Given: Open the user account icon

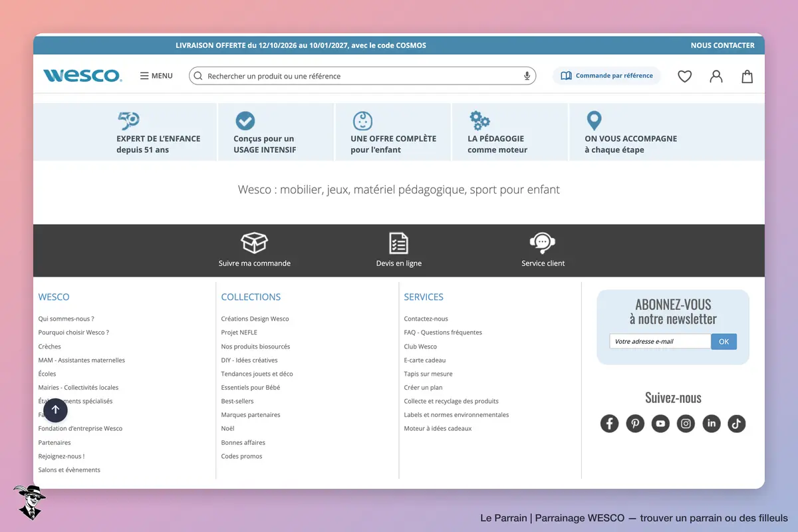Looking at the screenshot, I should pyautogui.click(x=716, y=76).
